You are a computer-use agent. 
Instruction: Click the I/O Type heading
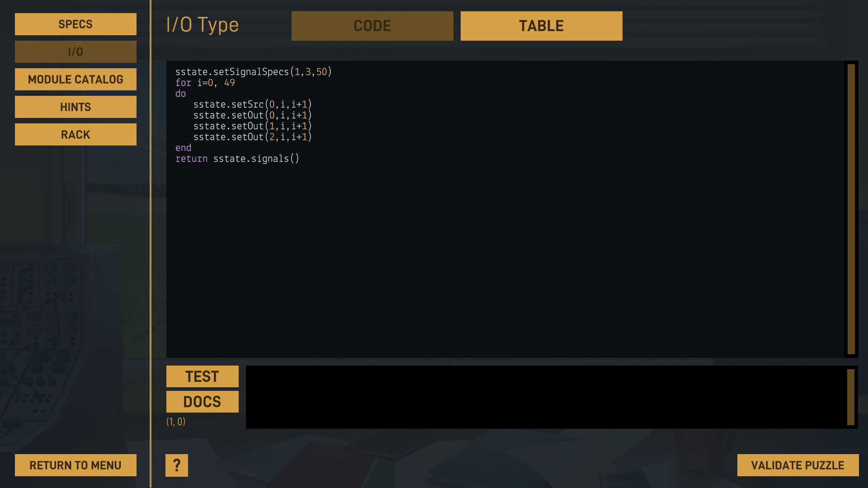(202, 25)
